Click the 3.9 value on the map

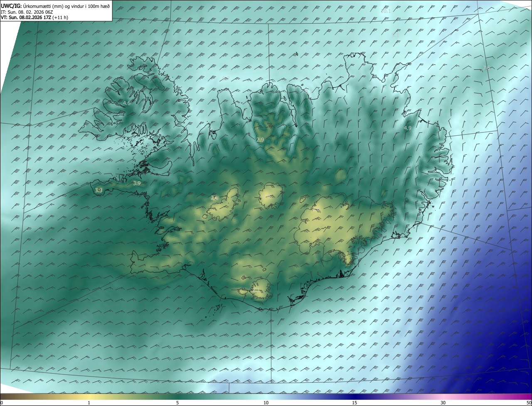click(137, 183)
